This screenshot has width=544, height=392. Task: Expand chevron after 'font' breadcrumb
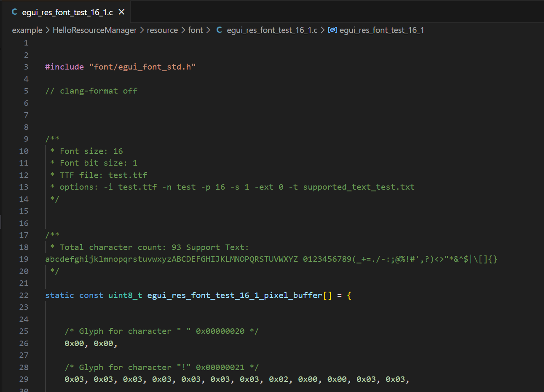point(208,30)
